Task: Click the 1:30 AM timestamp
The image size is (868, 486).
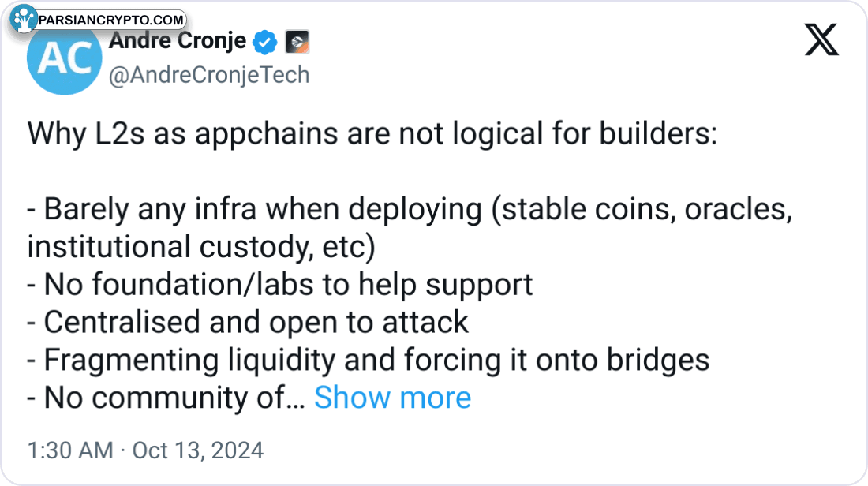Action: click(70, 450)
